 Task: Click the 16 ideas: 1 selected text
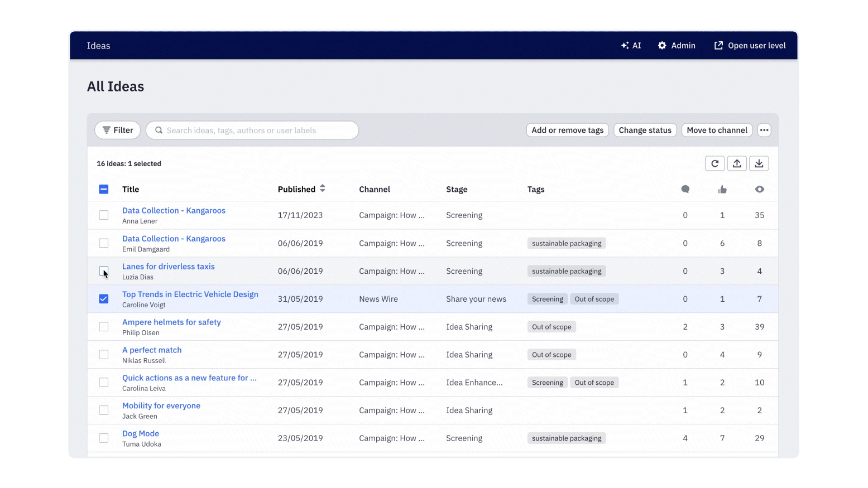129,163
